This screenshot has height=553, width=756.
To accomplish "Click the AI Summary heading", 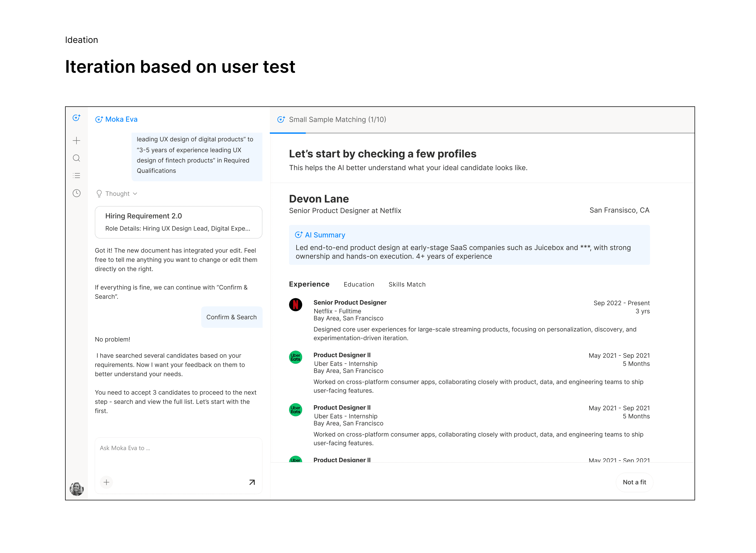I will tap(325, 235).
